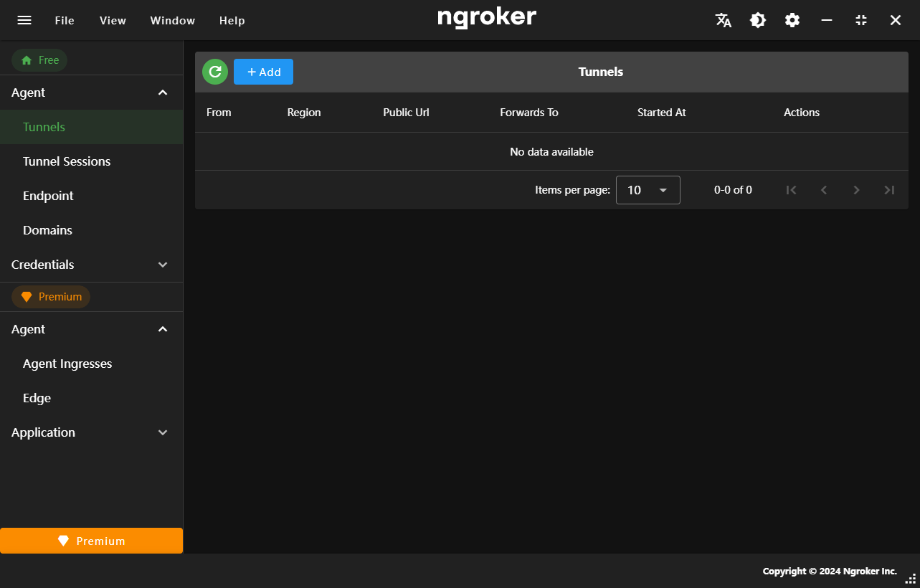The image size is (920, 588).
Task: Click the Public Url column header
Action: [x=406, y=113]
